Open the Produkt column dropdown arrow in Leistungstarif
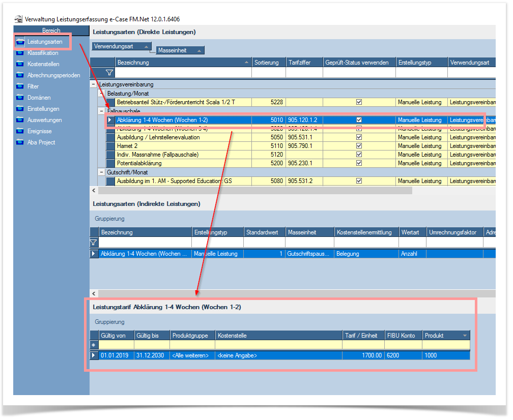This screenshot has height=420, width=513. (465, 336)
